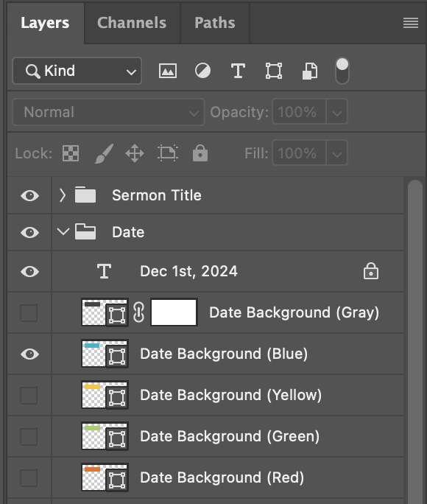Screen dimensions: 427x504
Task: Open the Normal blend mode dropdown
Action: tap(108, 112)
